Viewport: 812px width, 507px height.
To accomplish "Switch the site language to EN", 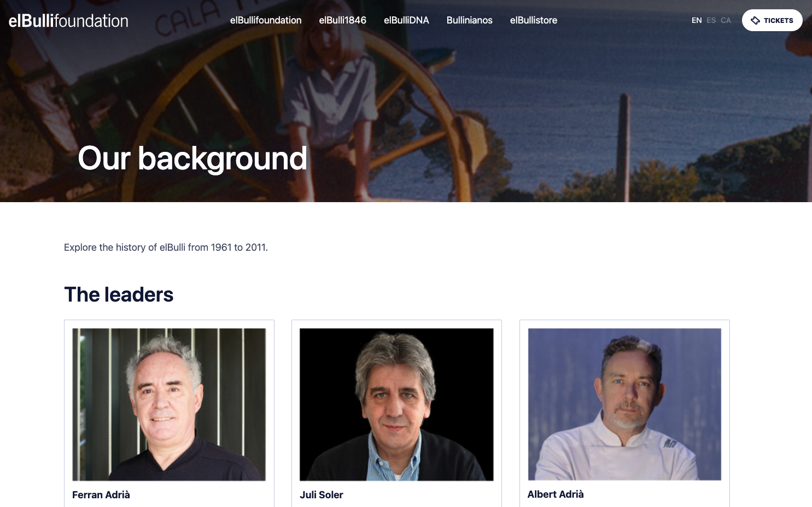I will click(x=697, y=20).
